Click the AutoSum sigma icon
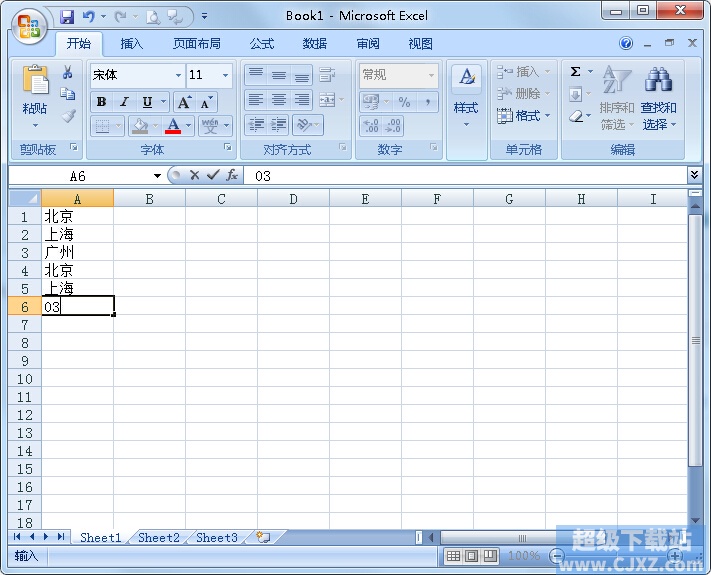This screenshot has width=711, height=575. 575,72
